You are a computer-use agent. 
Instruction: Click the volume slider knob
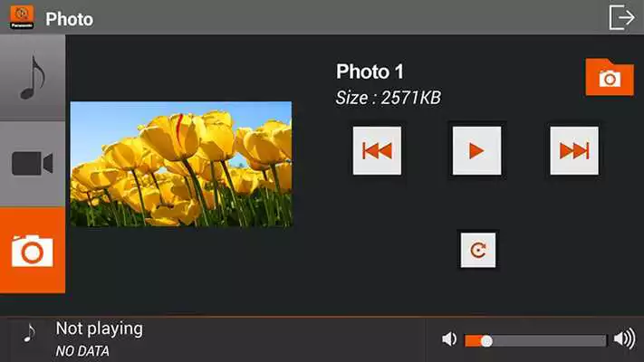[x=486, y=341]
